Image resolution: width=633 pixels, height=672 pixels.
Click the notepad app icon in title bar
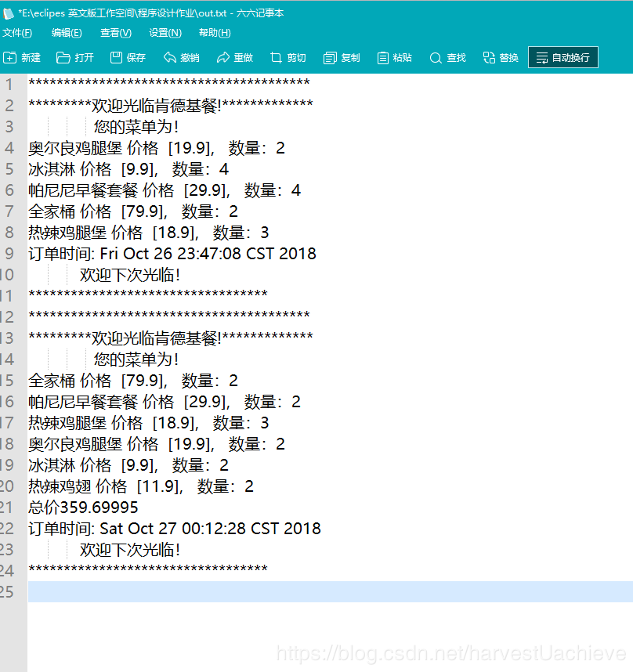[x=9, y=14]
